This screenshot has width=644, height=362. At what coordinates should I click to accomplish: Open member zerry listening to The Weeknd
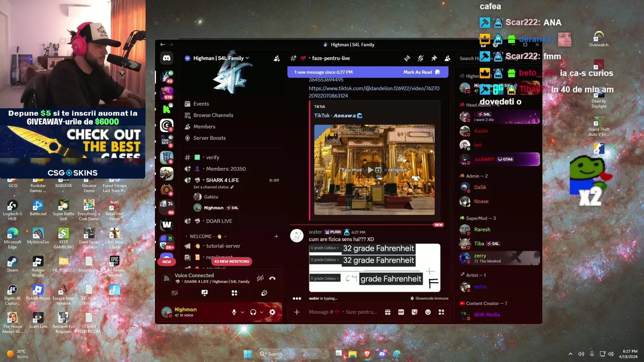499,258
